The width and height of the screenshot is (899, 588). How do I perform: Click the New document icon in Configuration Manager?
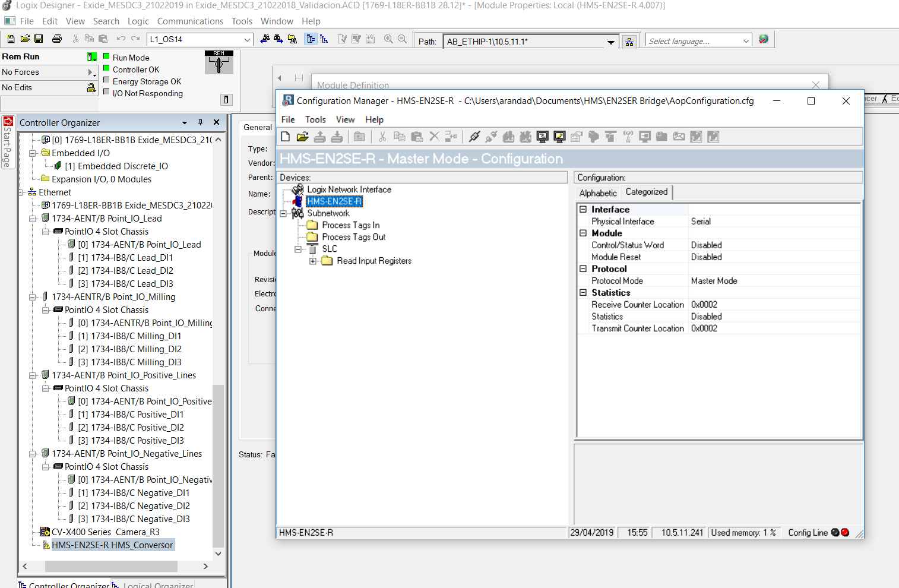click(x=286, y=137)
